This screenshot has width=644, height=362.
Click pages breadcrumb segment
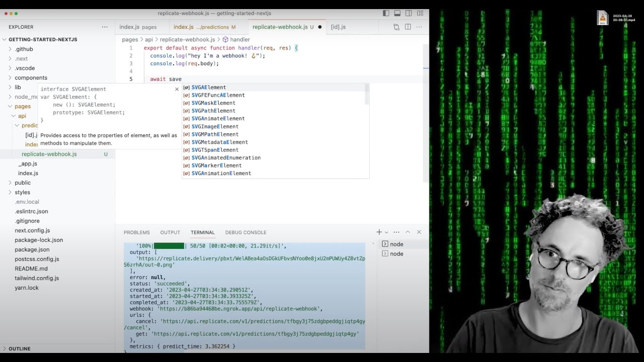tap(130, 39)
